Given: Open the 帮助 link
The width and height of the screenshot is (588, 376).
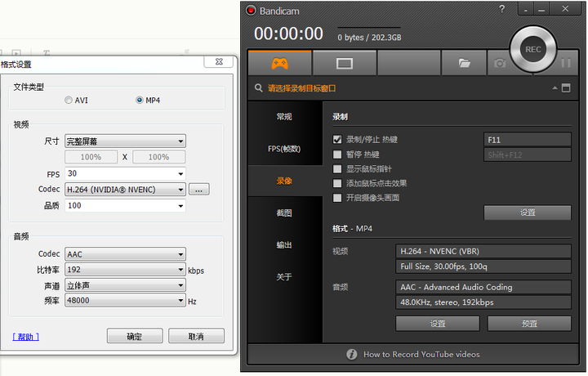Looking at the screenshot, I should pos(25,337).
